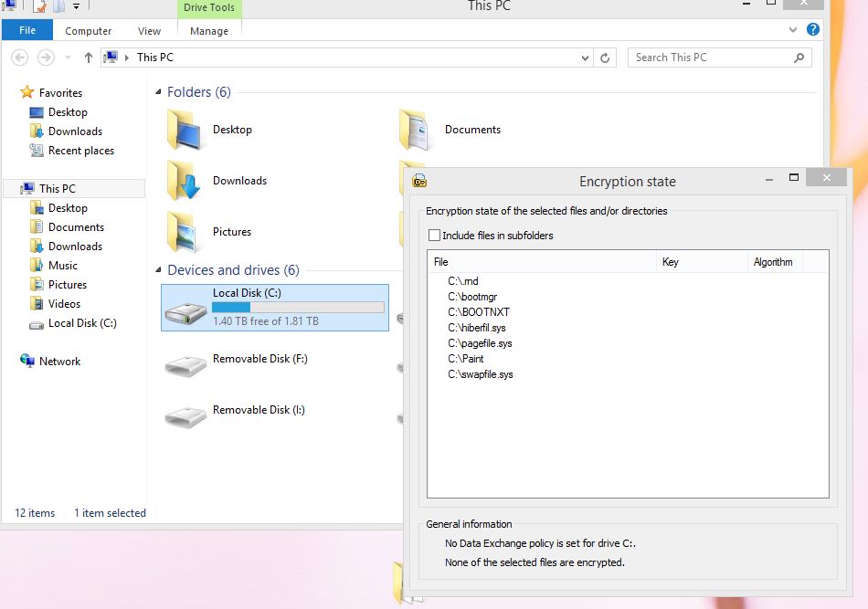Open the File menu tab
Viewport: 868px width, 609px height.
pos(27,30)
